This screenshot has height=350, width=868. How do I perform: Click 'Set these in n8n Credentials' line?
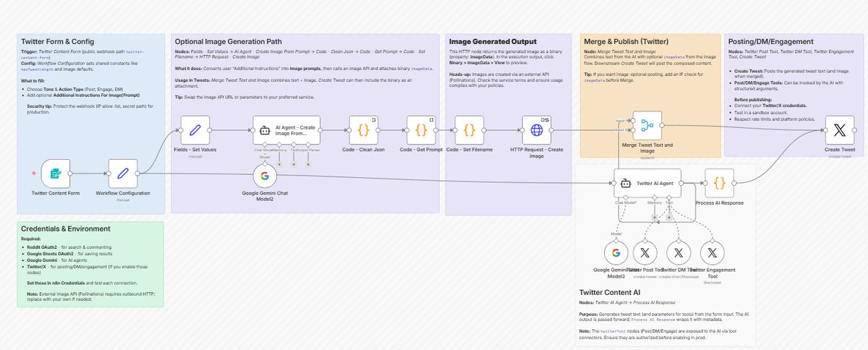point(81,283)
